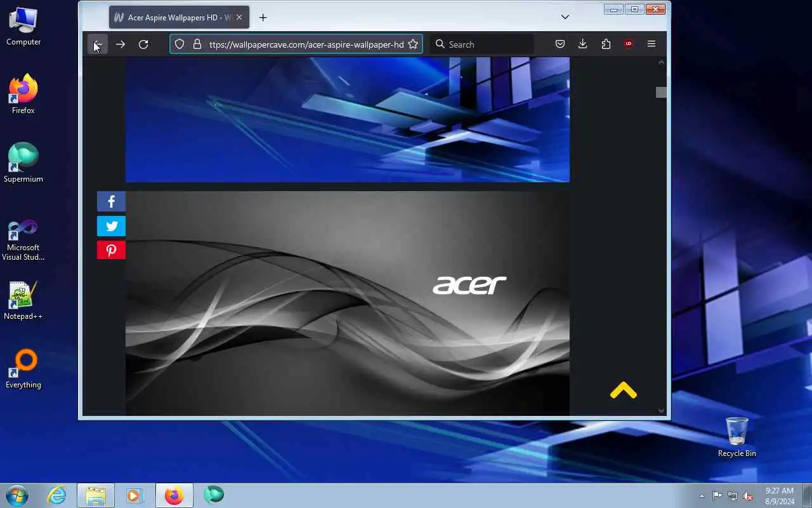Share page on Pinterest
Viewport: 812px width, 508px height.
(111, 250)
